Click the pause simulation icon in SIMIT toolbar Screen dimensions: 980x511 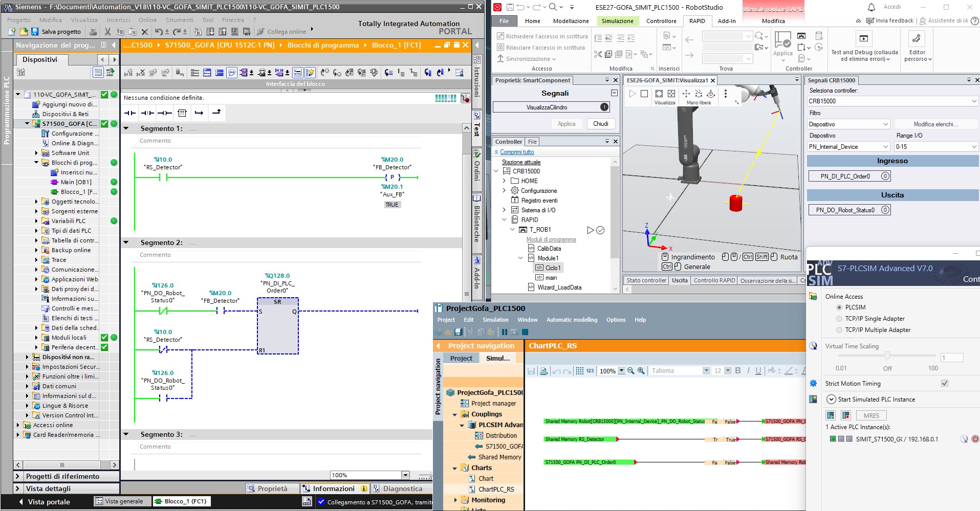pyautogui.click(x=504, y=332)
